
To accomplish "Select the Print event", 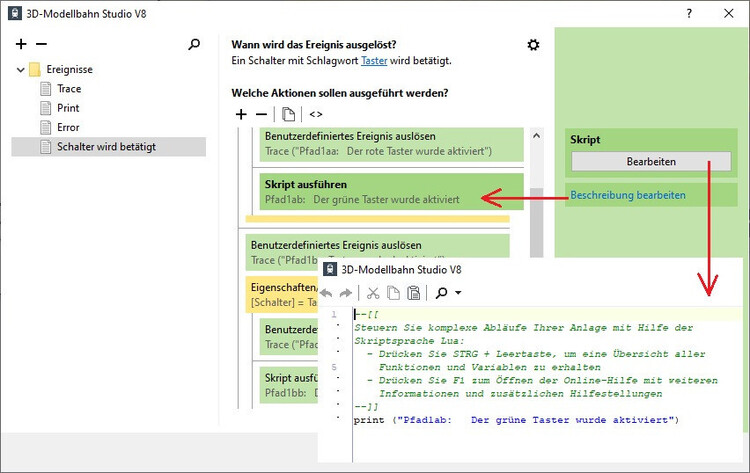I will (68, 108).
